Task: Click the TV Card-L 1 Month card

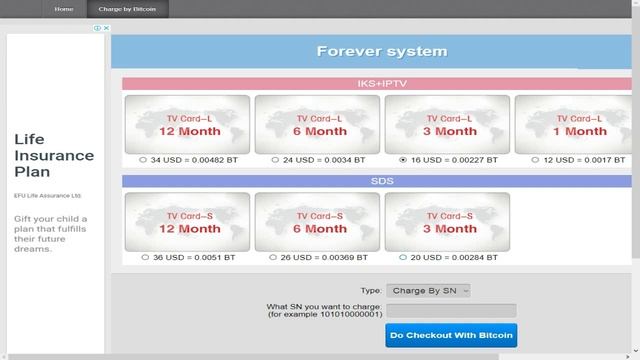Action: tap(573, 124)
